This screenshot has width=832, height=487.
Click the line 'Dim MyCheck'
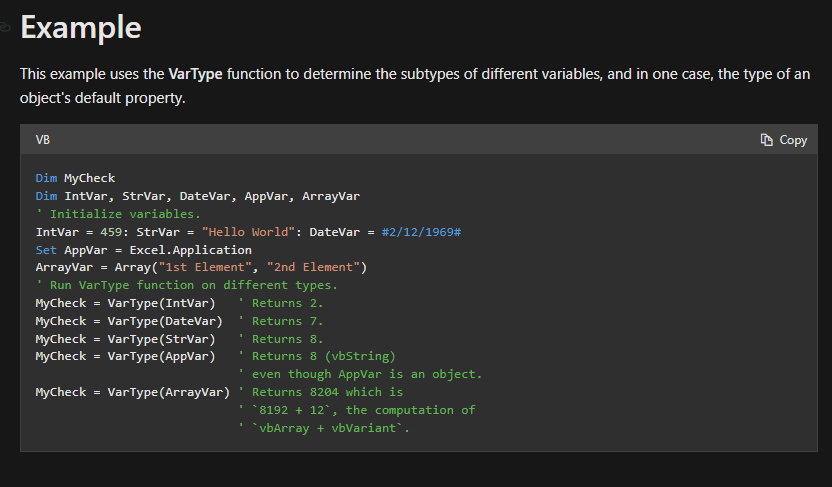(75, 178)
